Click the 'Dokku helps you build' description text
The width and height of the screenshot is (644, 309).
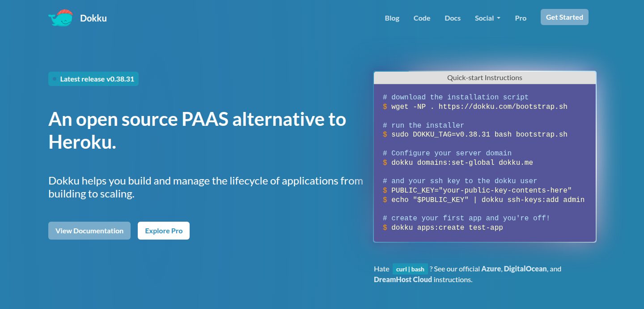click(206, 188)
